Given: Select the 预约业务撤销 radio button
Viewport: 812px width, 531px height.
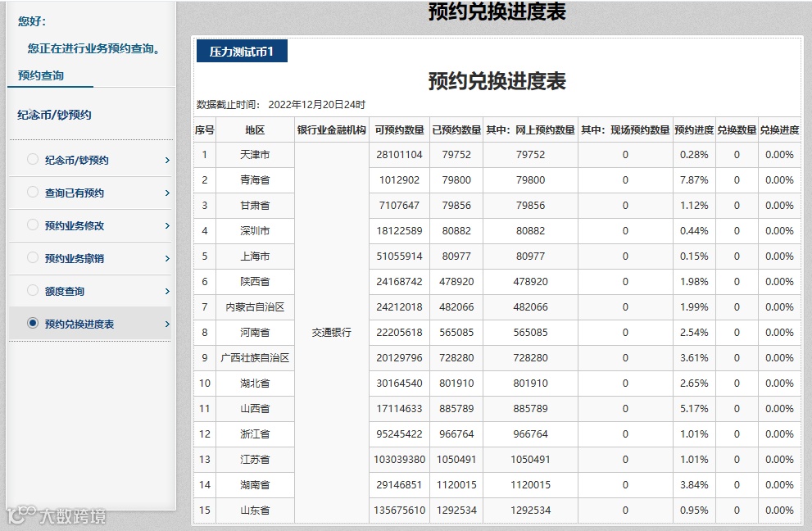Looking at the screenshot, I should click(x=33, y=257).
